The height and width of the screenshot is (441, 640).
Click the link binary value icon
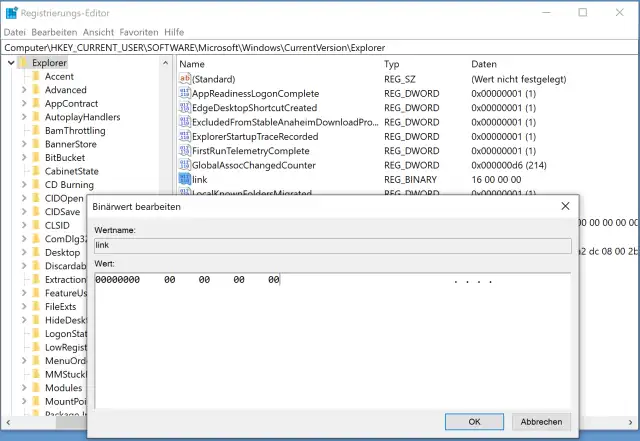(185, 179)
